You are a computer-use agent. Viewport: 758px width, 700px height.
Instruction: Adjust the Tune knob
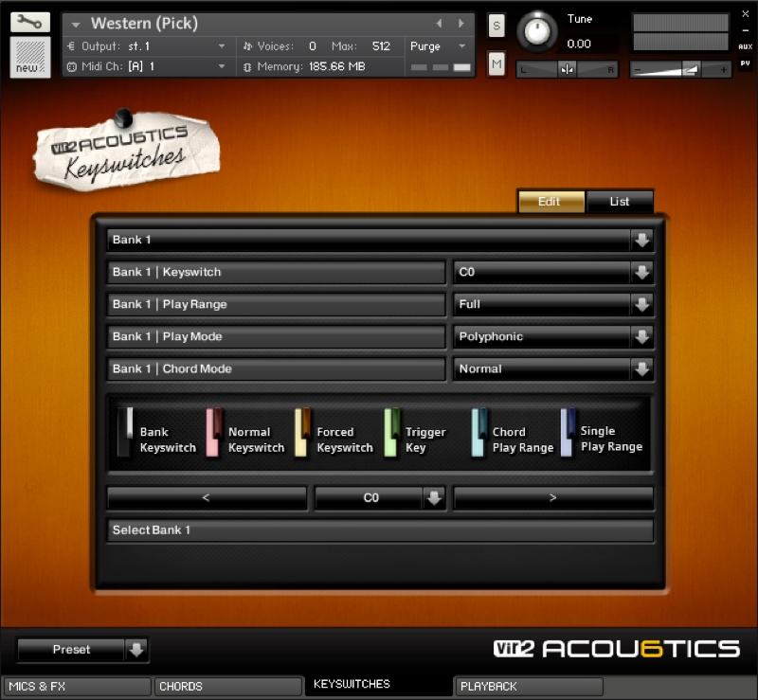537,32
